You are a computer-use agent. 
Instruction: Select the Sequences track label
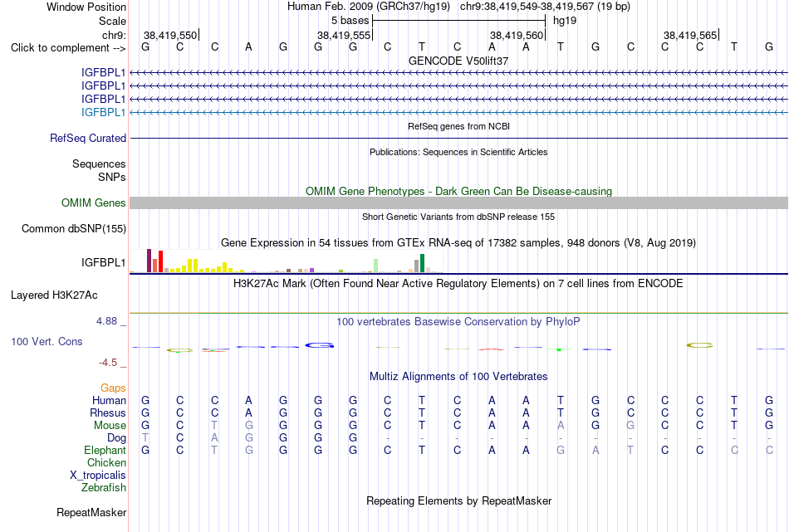click(x=99, y=164)
